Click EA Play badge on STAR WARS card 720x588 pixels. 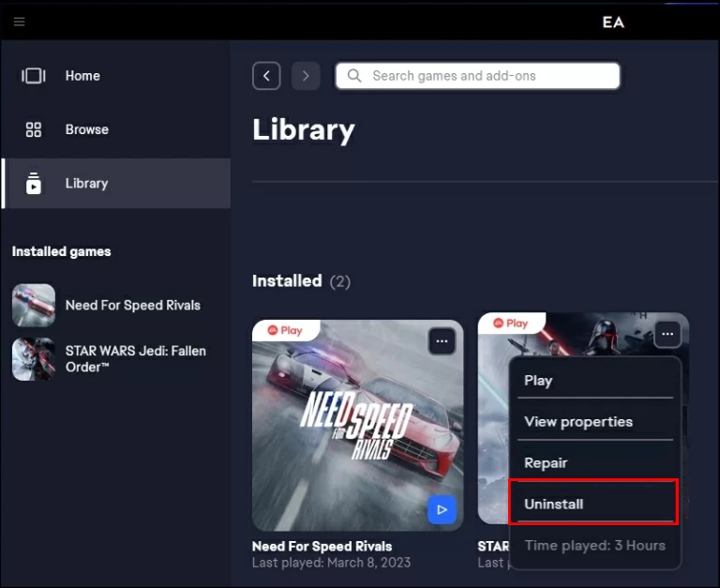coord(511,324)
